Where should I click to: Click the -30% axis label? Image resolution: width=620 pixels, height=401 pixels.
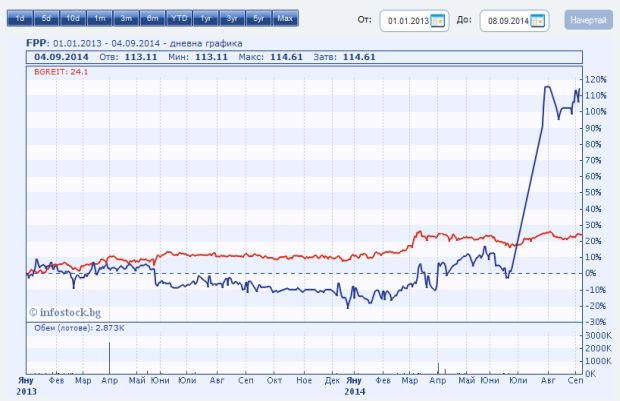pyautogui.click(x=595, y=322)
